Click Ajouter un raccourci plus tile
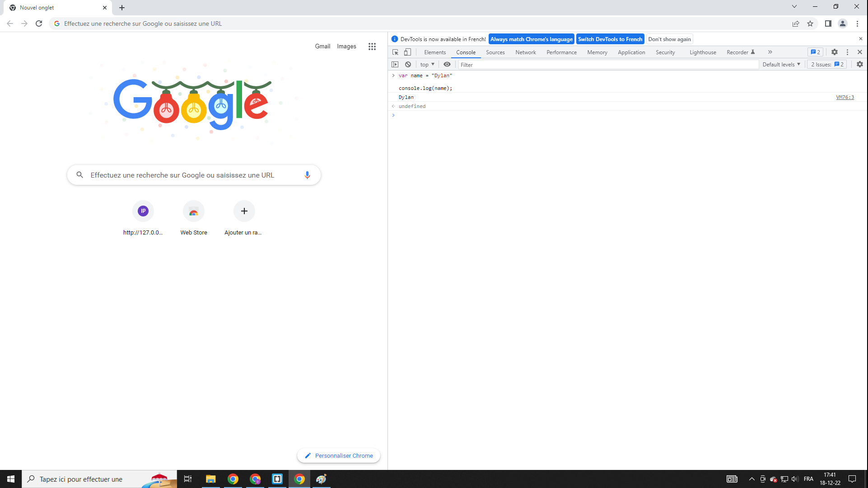 tap(244, 219)
